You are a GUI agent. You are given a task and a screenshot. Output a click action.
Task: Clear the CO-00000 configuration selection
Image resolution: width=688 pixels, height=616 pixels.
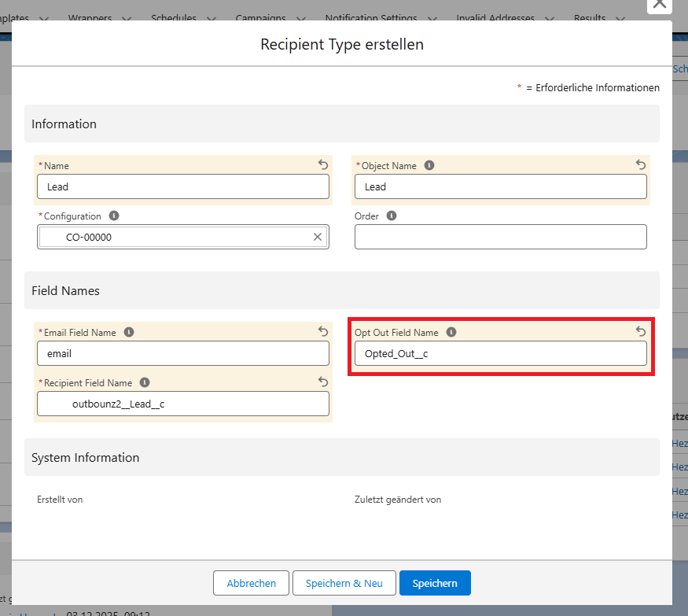(x=318, y=237)
